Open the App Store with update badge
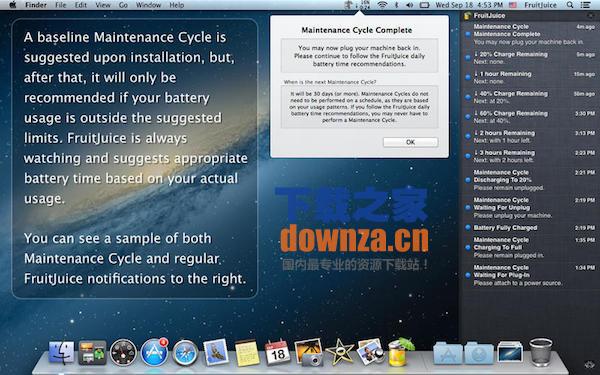 tap(154, 352)
